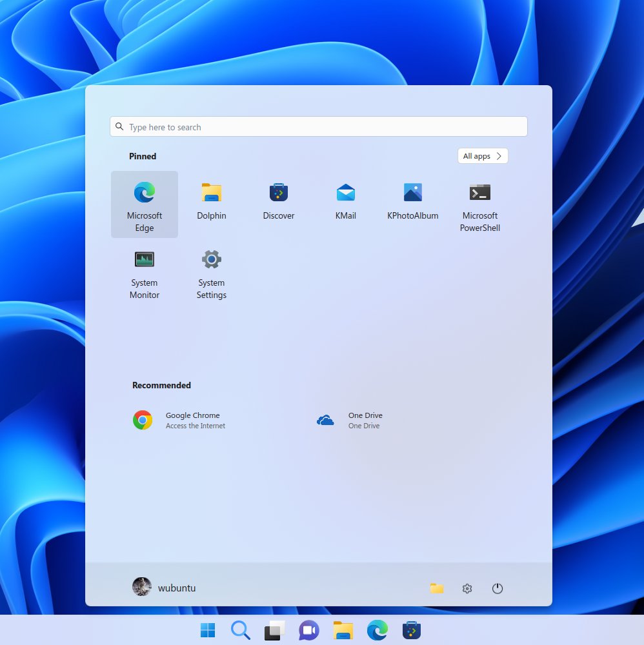Screen dimensions: 644x645
Task: Launch System Monitor from pinned apps
Action: click(x=145, y=272)
